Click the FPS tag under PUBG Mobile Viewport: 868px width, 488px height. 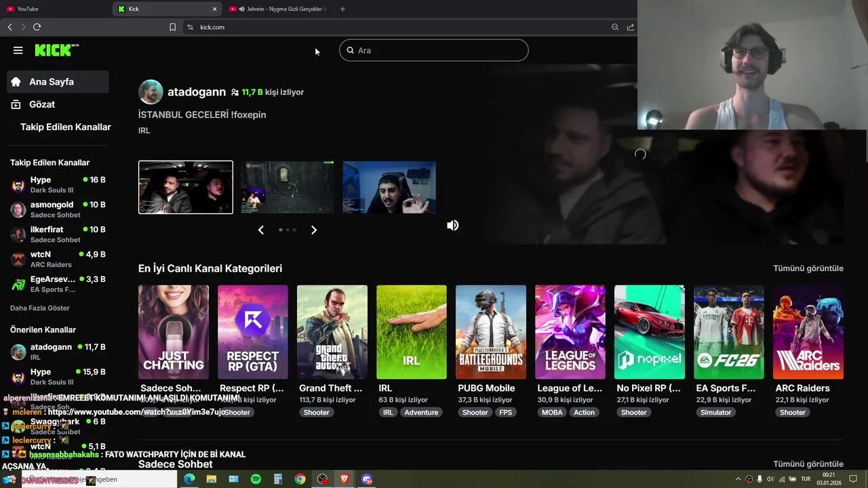[506, 412]
